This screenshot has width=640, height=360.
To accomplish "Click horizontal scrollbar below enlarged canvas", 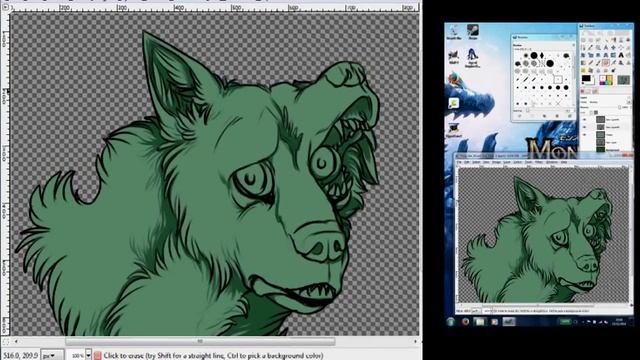I will (x=200, y=341).
